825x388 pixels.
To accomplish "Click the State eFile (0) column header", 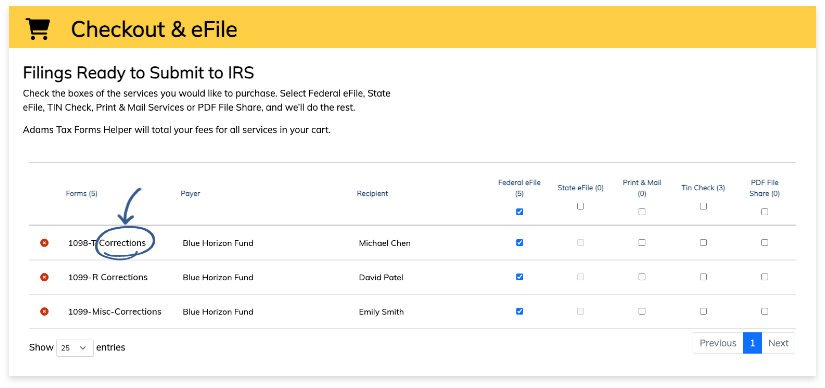I will click(x=580, y=188).
